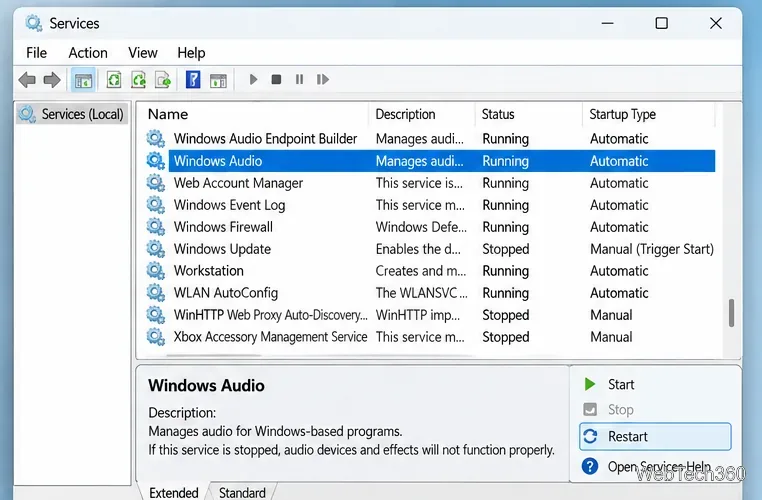Click the gear icon beside Web Account Manager
Image resolution: width=762 pixels, height=500 pixels.
coord(156,183)
